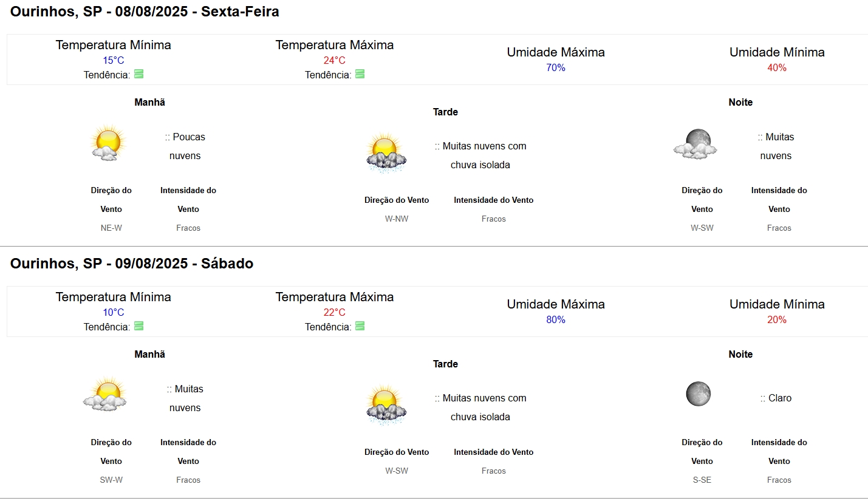The height and width of the screenshot is (501, 868).
Task: Select Friday's 15°C minimum temperature value
Action: pos(113,60)
